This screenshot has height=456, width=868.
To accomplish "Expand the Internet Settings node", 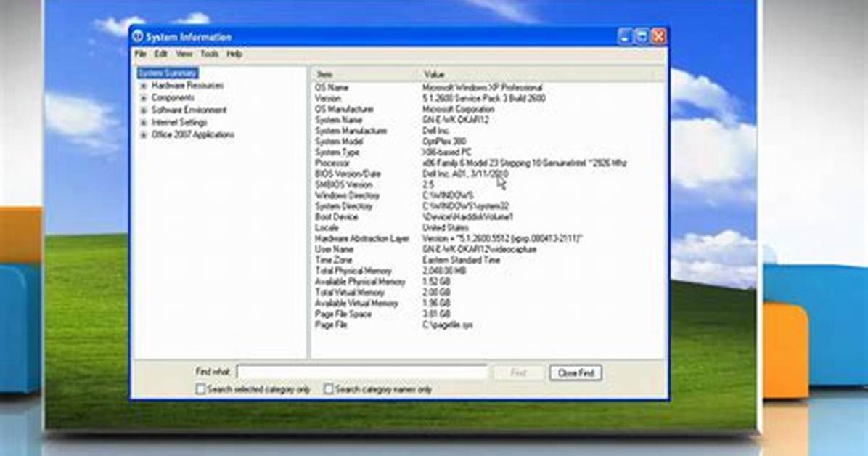I will 144,123.
